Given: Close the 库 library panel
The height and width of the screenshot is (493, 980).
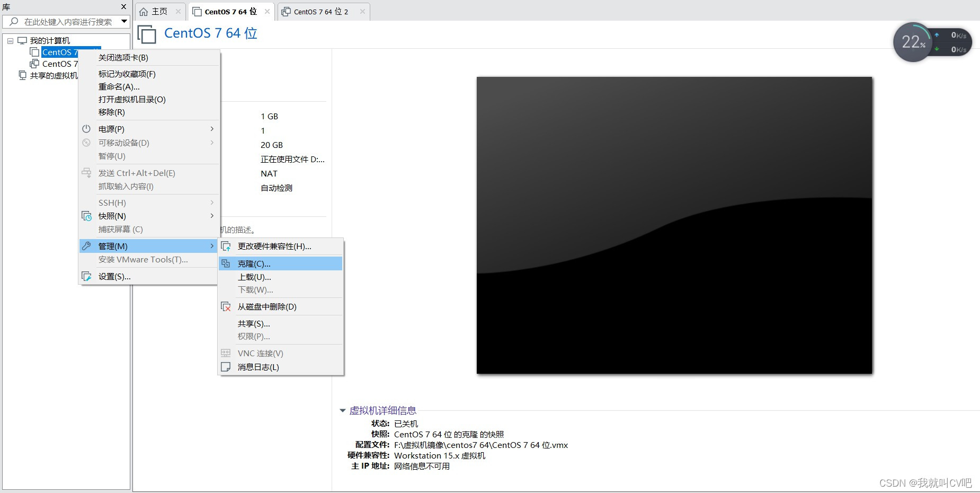Looking at the screenshot, I should 123,7.
